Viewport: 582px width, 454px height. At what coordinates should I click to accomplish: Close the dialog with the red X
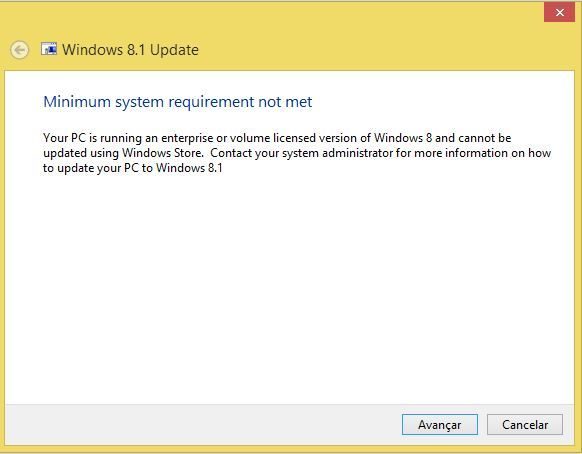559,12
